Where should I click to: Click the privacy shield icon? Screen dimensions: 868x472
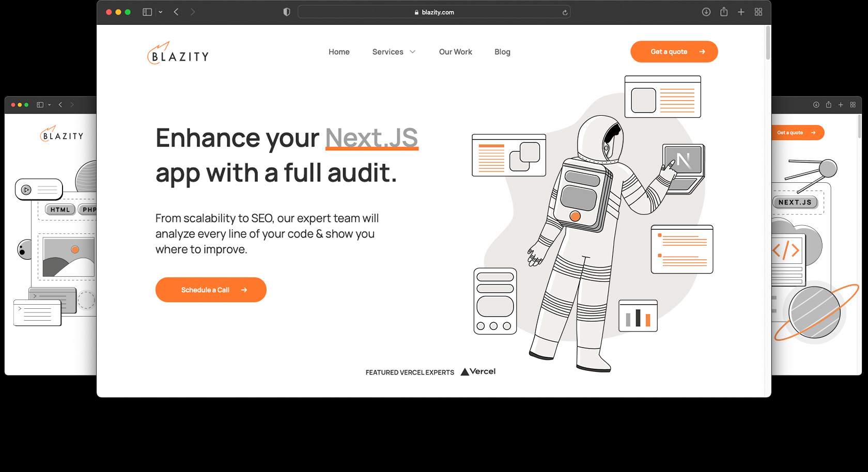click(287, 12)
